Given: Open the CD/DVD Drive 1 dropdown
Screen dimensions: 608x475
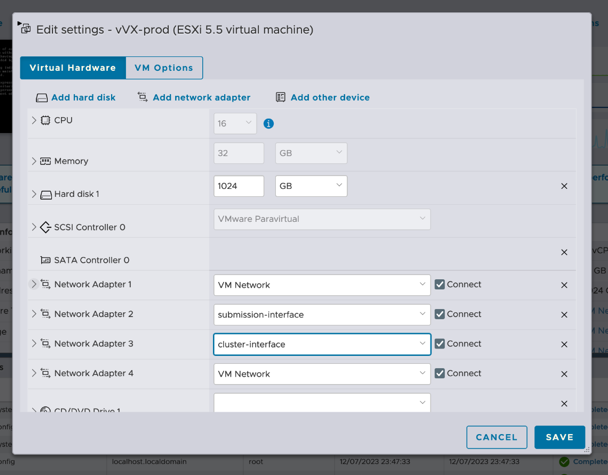Looking at the screenshot, I should tap(322, 403).
